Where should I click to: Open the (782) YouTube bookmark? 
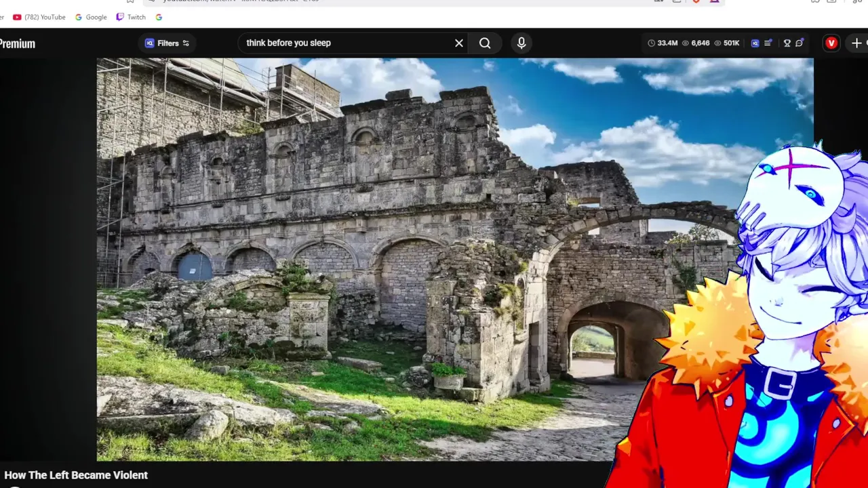[x=39, y=17]
